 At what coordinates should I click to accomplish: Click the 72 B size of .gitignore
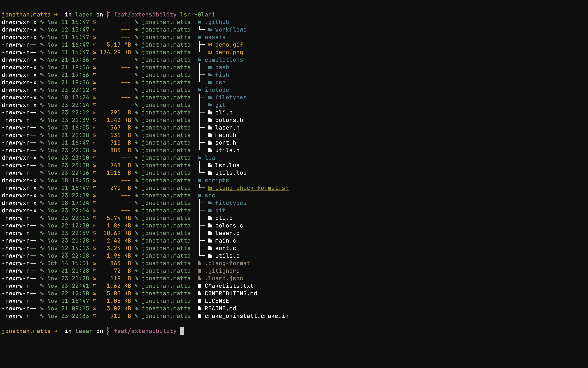(x=122, y=271)
